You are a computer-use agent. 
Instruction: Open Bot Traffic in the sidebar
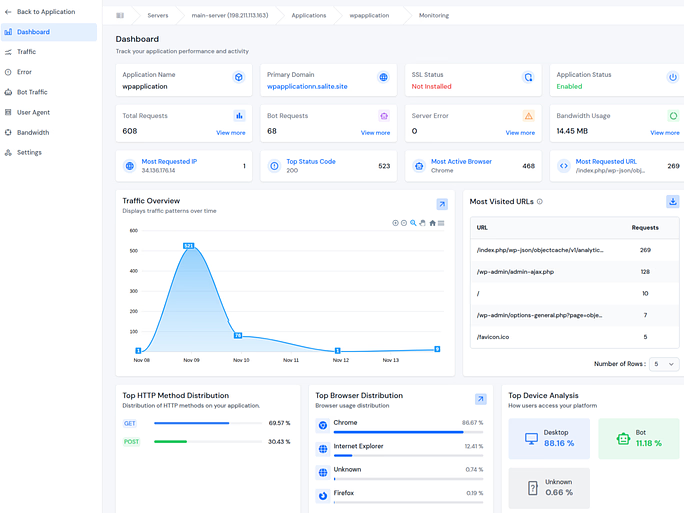32,92
